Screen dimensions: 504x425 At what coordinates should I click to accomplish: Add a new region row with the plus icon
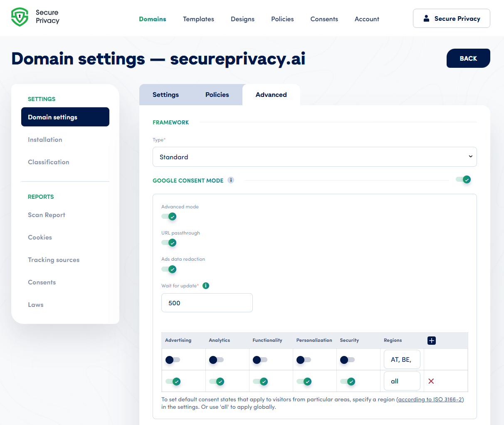tap(431, 340)
